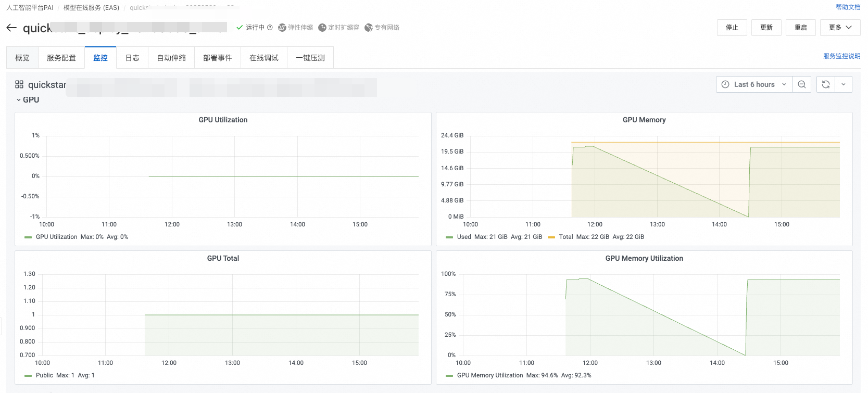Click the 弹性伸缩 status icon

[282, 28]
